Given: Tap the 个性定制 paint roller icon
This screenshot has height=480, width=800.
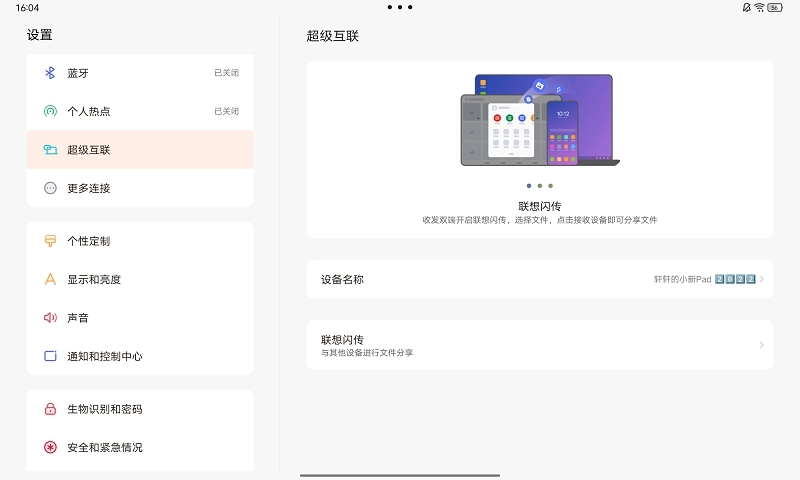Looking at the screenshot, I should point(50,241).
